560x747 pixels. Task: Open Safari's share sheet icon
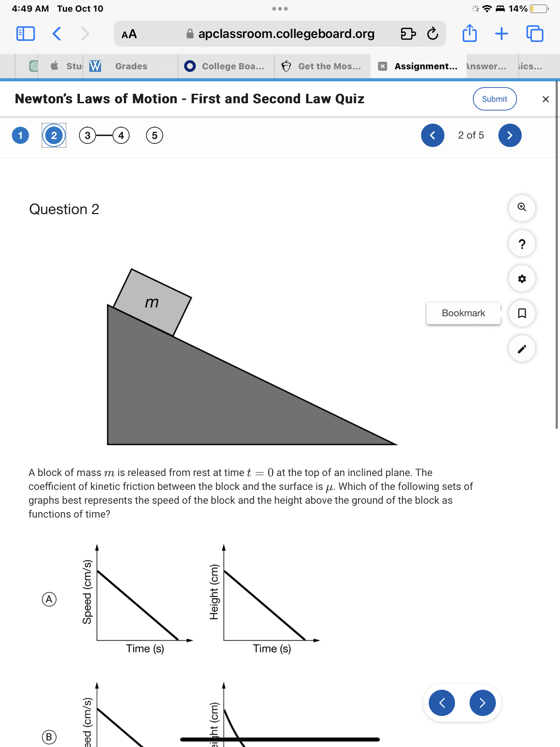470,34
